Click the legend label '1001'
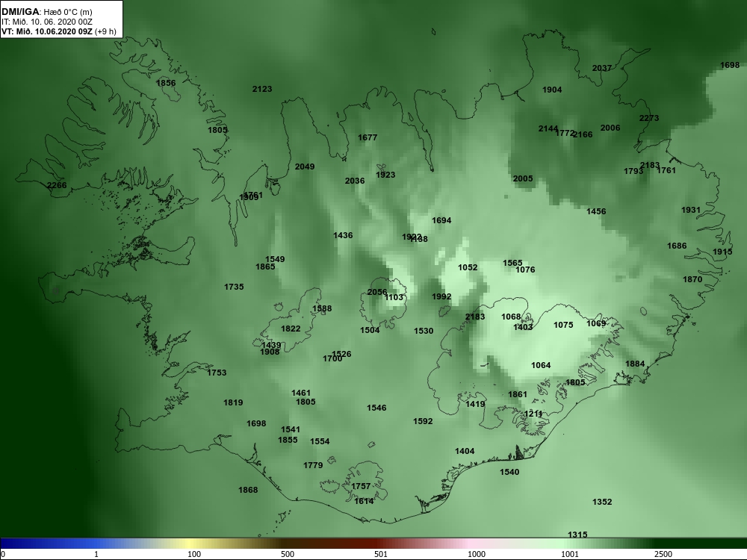The image size is (747, 560). coord(569,554)
